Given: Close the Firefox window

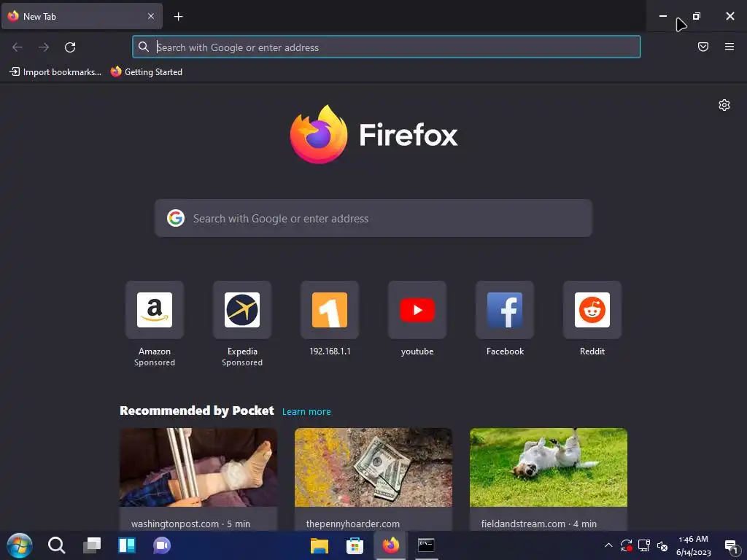Looking at the screenshot, I should 729,16.
